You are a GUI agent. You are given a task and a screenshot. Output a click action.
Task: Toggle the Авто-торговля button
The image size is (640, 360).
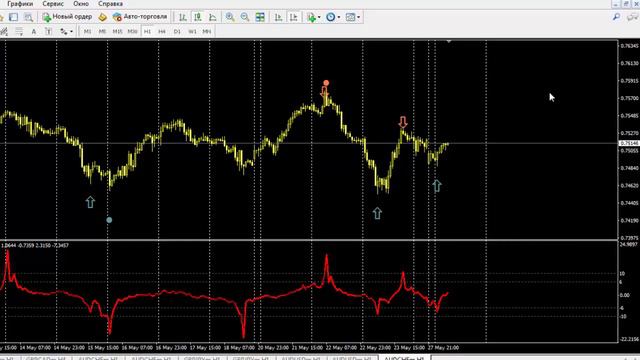coord(140,17)
